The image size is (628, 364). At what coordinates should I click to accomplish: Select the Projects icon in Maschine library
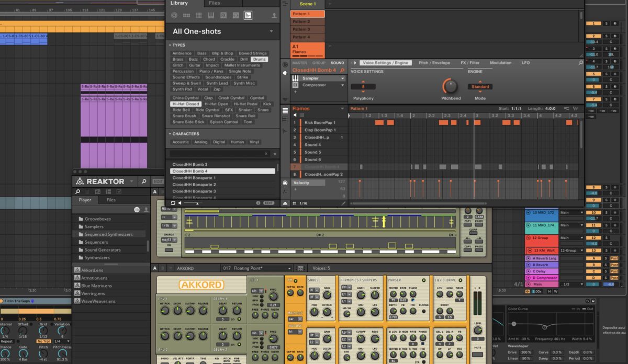(174, 16)
